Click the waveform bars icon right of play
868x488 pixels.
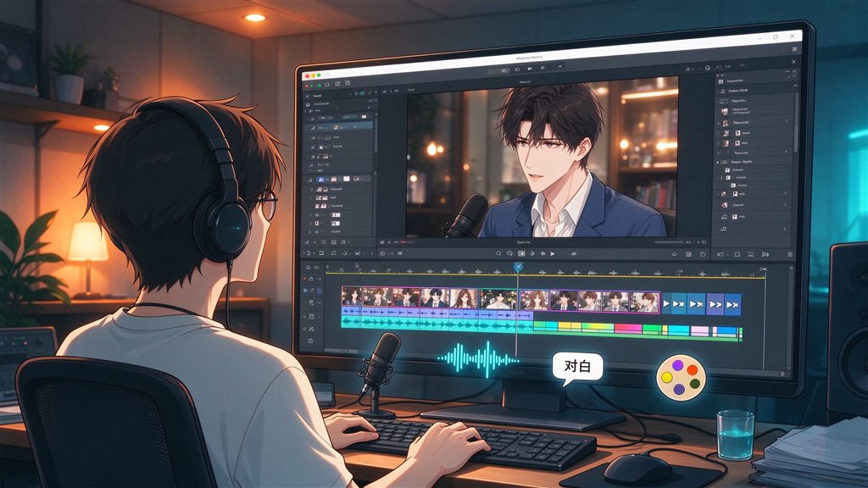(574, 253)
